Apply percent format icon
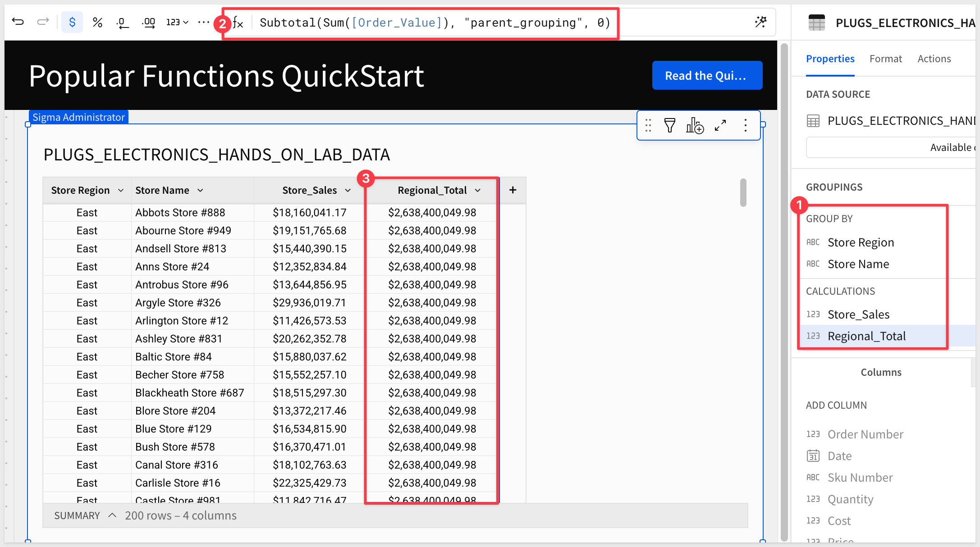Image resolution: width=980 pixels, height=547 pixels. click(97, 22)
